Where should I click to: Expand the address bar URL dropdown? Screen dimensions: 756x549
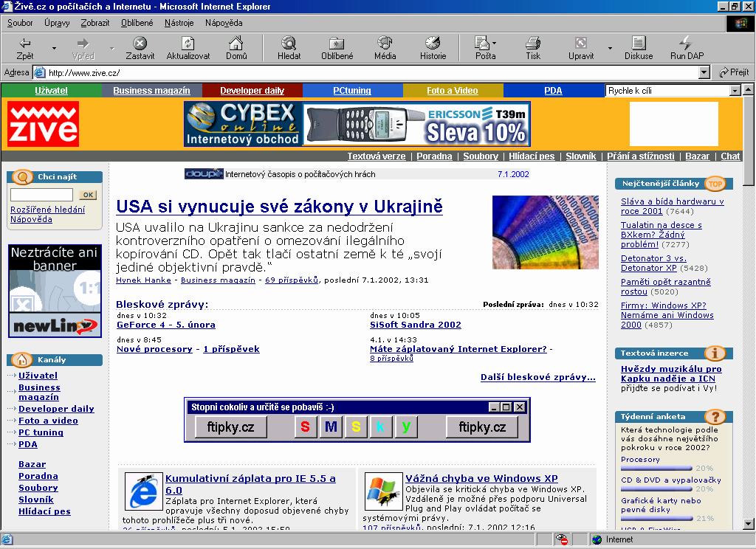704,72
